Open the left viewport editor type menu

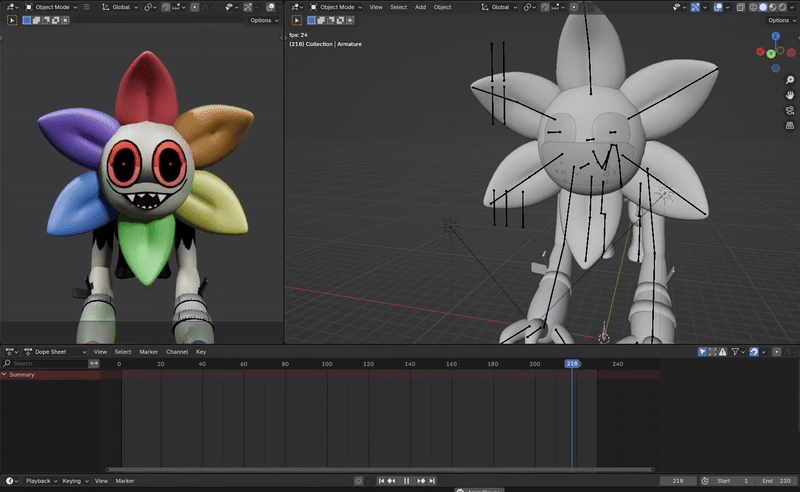(x=12, y=7)
